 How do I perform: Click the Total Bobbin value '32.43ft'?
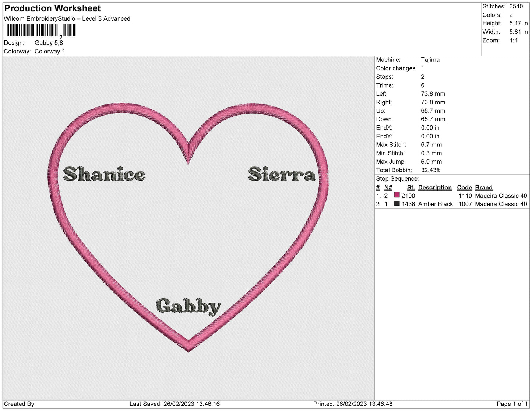tap(431, 170)
